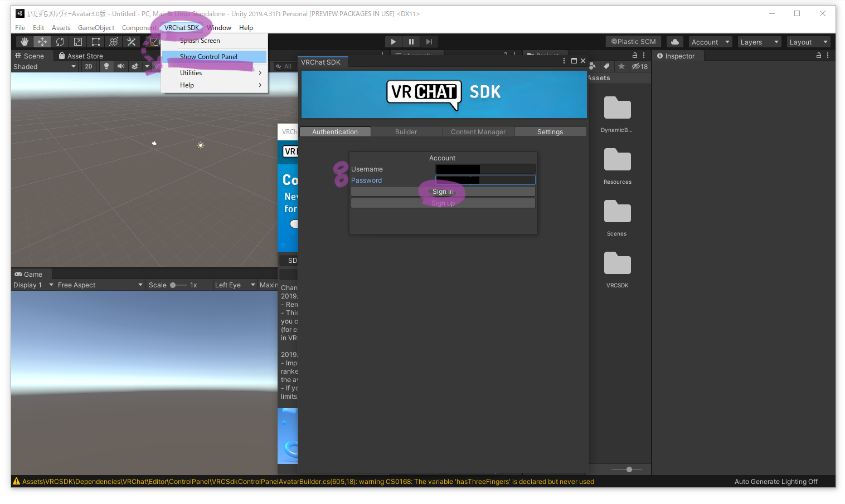Open the Help menu in menu bar

click(246, 27)
